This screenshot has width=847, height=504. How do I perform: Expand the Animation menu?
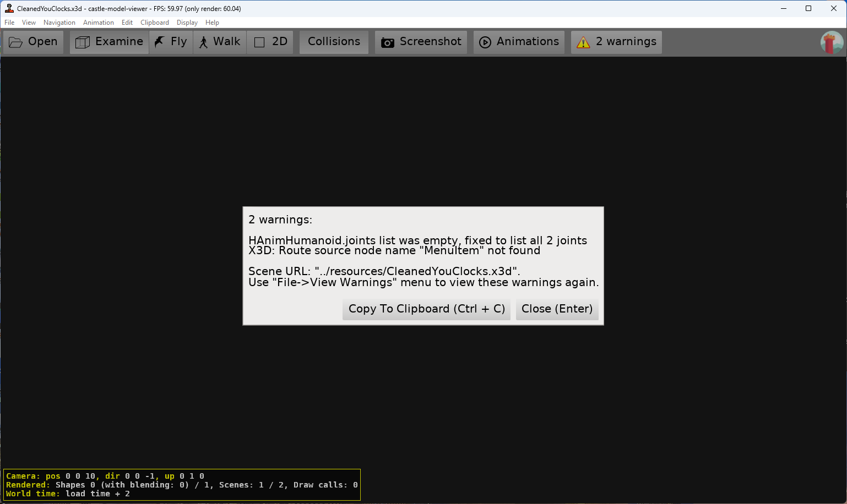(99, 23)
